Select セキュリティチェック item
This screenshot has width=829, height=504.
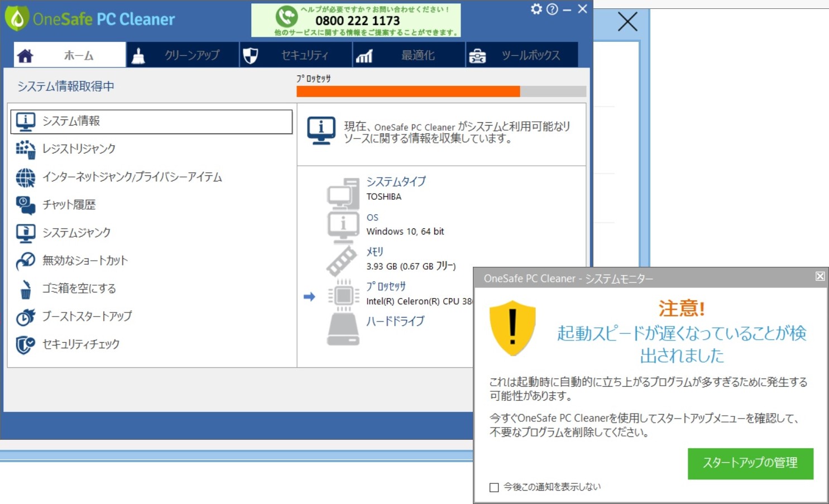151,344
